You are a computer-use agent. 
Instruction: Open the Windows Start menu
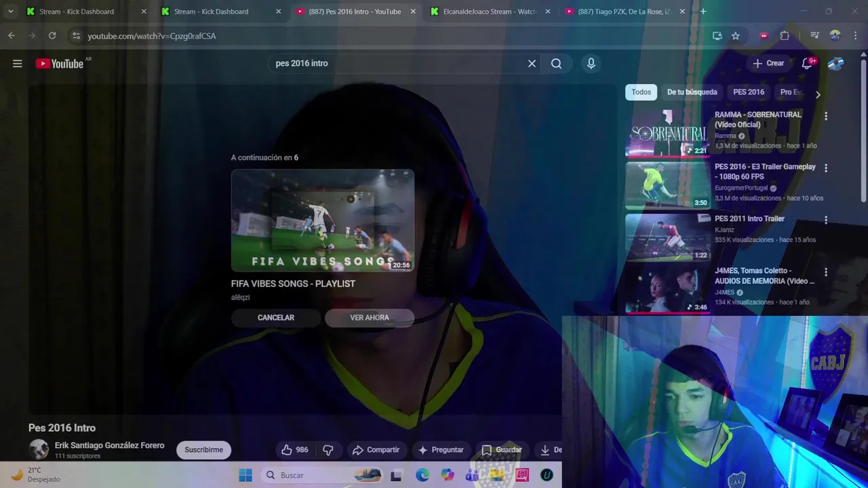click(x=245, y=475)
